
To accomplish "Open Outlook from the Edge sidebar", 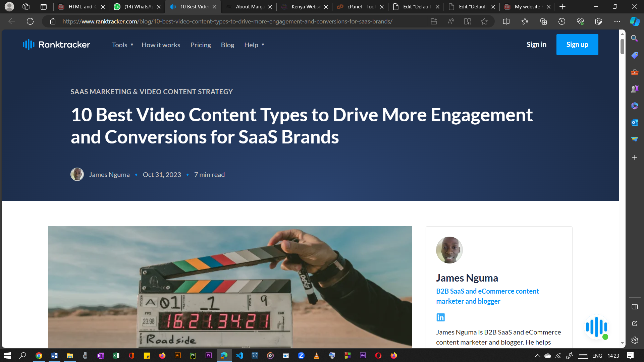I will point(634,122).
